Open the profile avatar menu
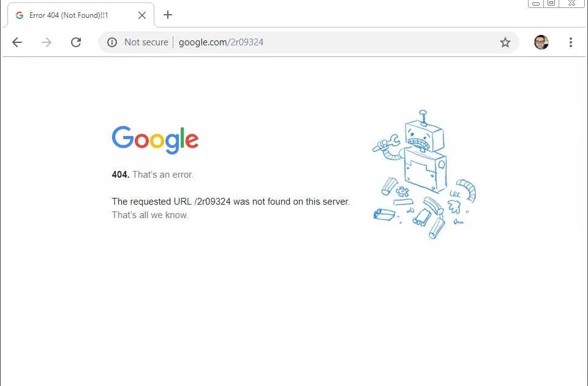The height and width of the screenshot is (386, 588). coord(541,42)
